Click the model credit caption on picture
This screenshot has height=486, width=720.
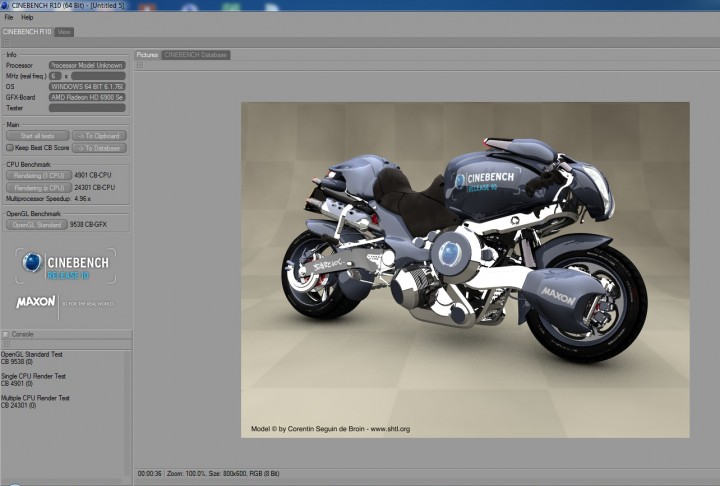pos(331,429)
